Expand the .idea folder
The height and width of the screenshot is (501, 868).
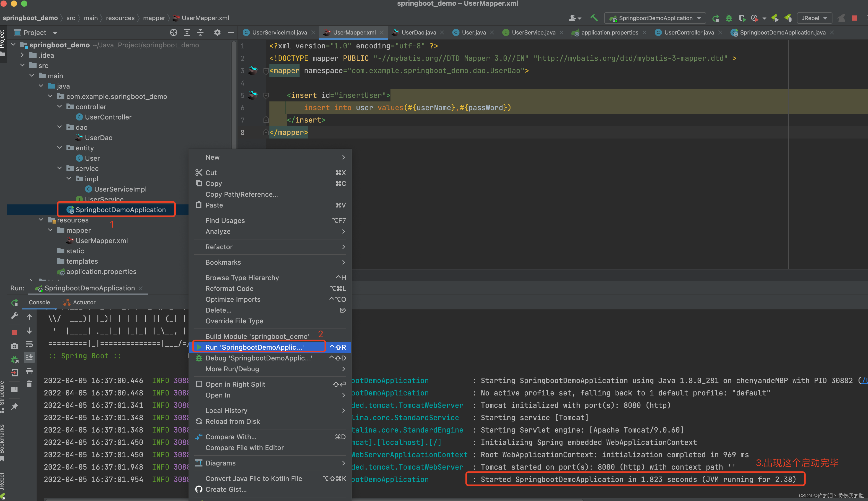point(22,55)
